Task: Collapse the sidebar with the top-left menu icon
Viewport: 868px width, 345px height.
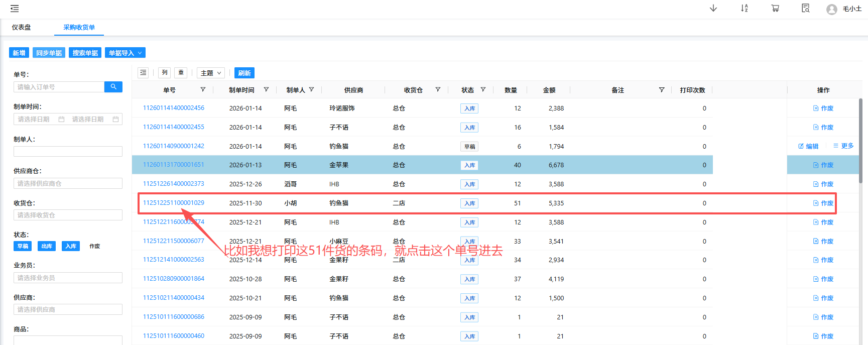Action: point(15,9)
